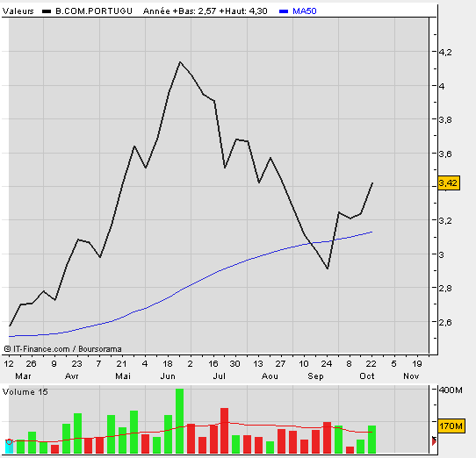Click the Aou month label

tap(270, 376)
